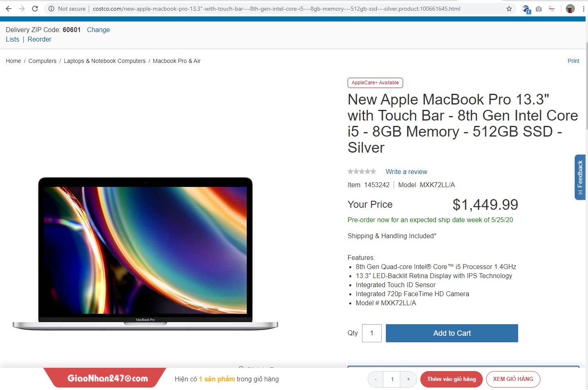
Task: Click the Qty input field
Action: tap(372, 333)
